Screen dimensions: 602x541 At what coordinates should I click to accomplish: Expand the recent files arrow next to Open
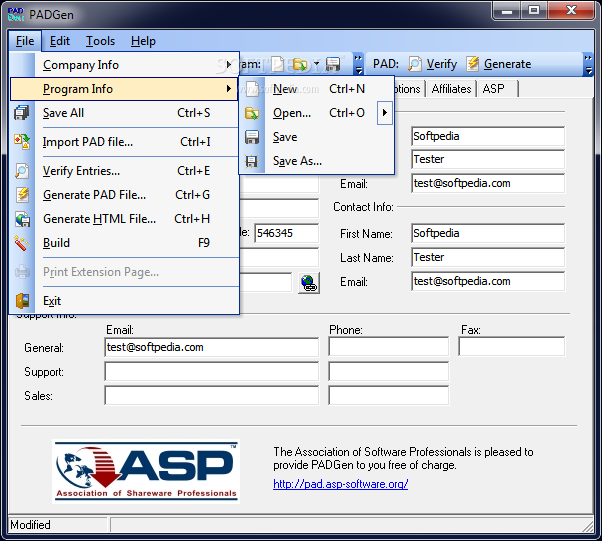pyautogui.click(x=385, y=113)
